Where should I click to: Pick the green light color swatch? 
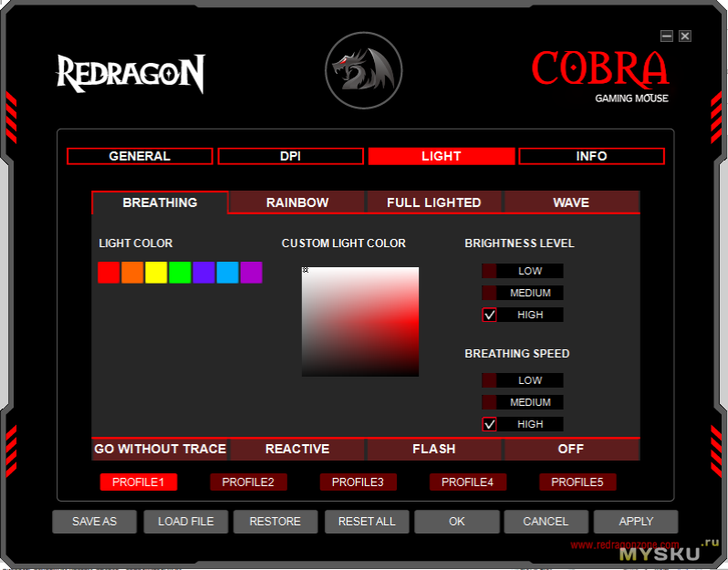pyautogui.click(x=180, y=273)
